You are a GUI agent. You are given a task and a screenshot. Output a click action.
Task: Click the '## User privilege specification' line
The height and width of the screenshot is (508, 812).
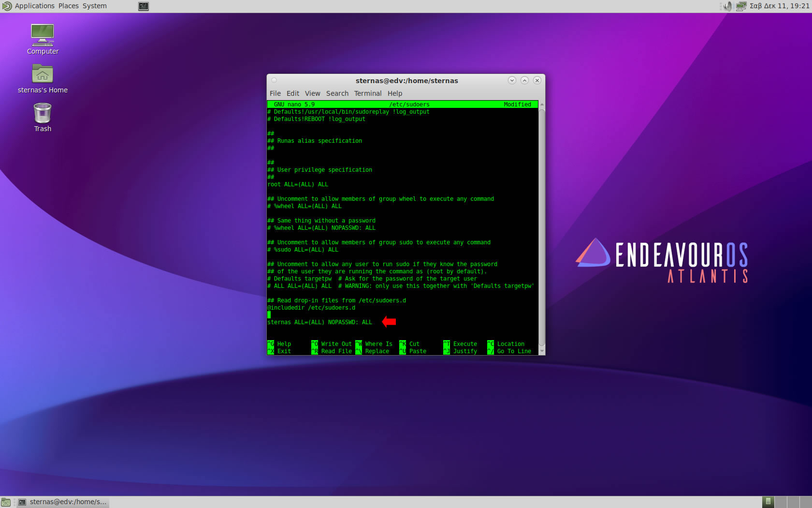click(x=320, y=170)
